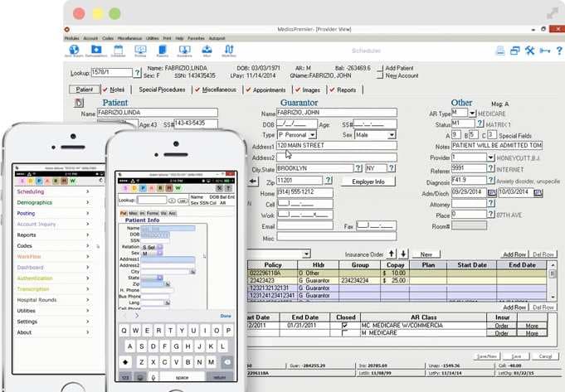565x392 pixels.
Task: Open the Admission date calendar picker
Action: click(x=492, y=191)
